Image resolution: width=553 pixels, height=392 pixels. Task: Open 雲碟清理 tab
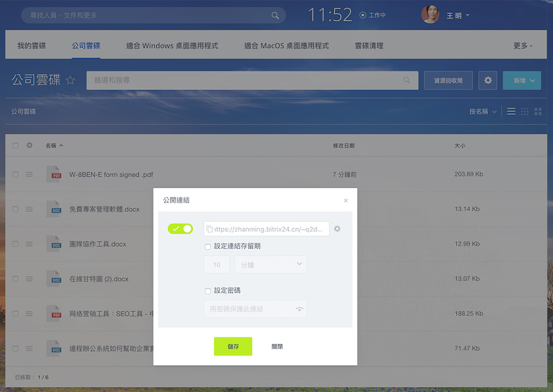[x=369, y=46]
